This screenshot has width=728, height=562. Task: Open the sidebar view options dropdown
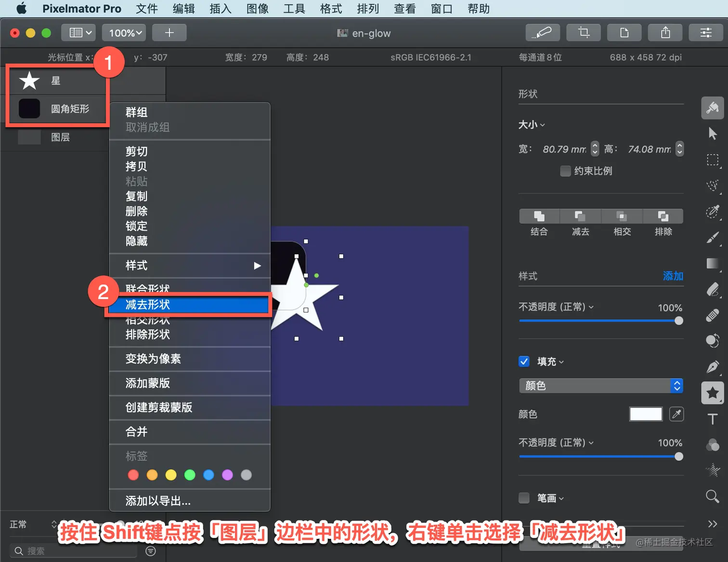click(x=78, y=33)
